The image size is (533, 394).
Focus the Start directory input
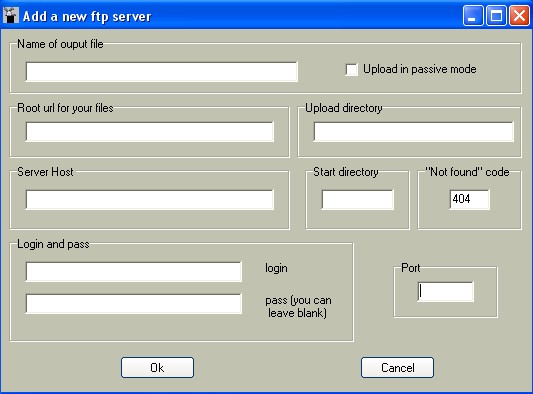click(358, 200)
